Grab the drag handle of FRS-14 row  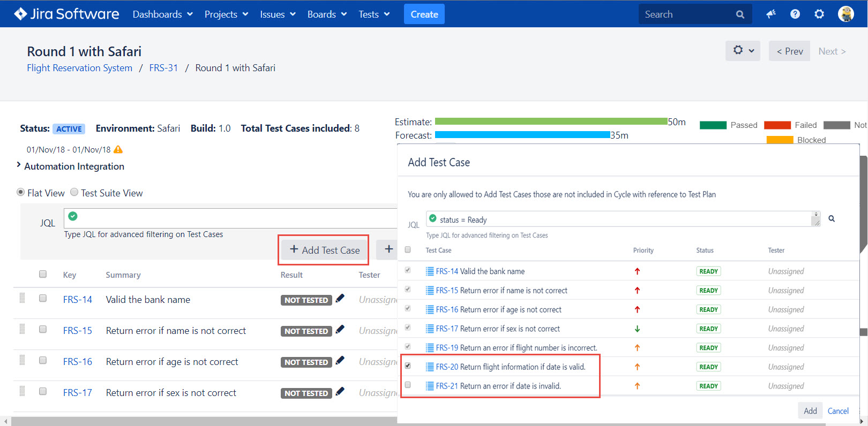point(22,298)
